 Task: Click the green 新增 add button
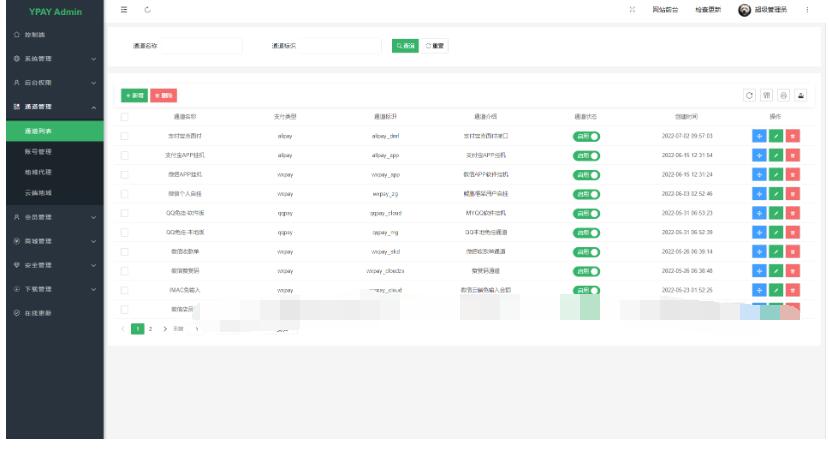134,95
